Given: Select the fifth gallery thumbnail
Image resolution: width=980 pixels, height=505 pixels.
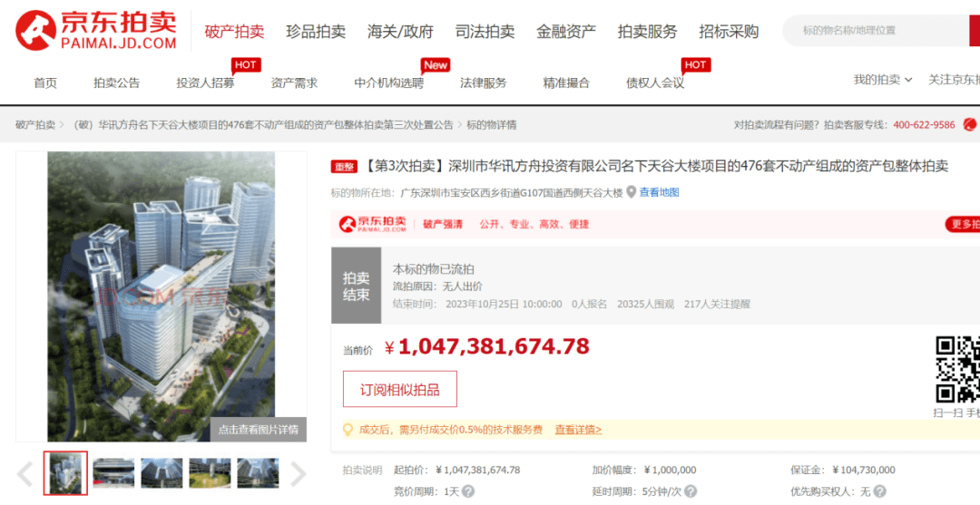Looking at the screenshot, I should coord(258,473).
